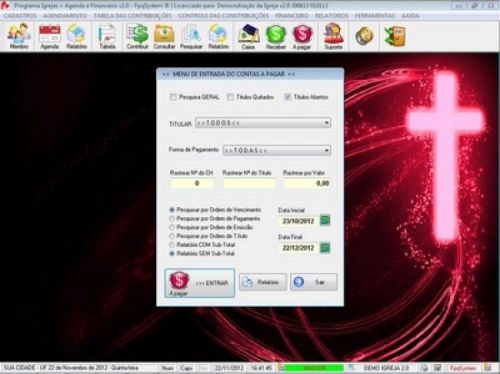
Task: Open the Suporte toolbar icon
Action: click(333, 36)
